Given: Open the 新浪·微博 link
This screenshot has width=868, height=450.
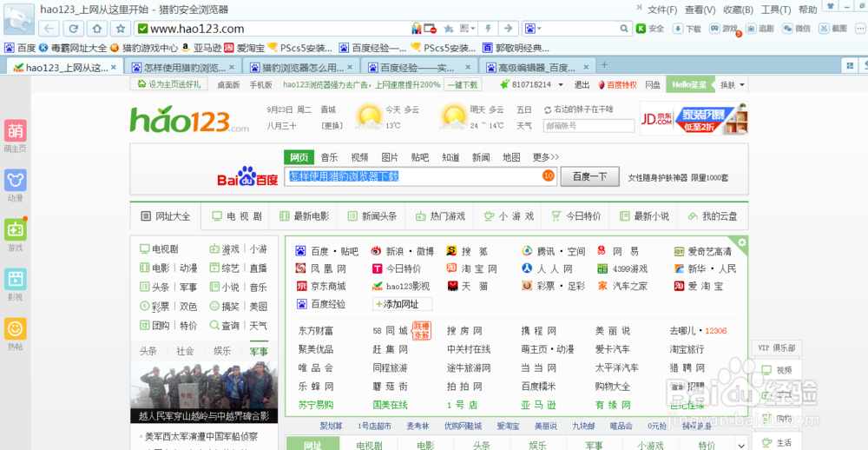Looking at the screenshot, I should [x=403, y=252].
